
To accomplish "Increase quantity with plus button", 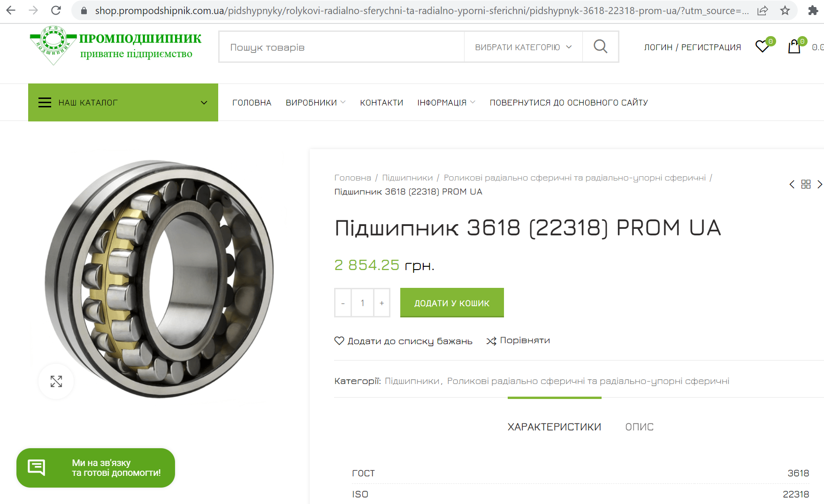I will pos(382,303).
